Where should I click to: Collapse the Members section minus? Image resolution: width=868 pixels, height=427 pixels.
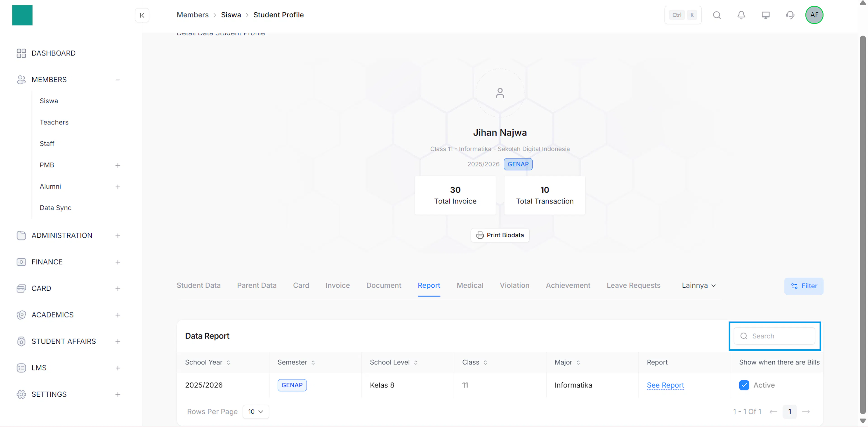click(x=118, y=80)
